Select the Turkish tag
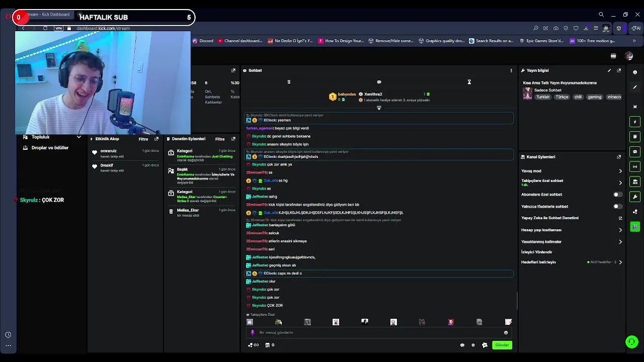Image resolution: width=644 pixels, height=362 pixels. (x=543, y=97)
